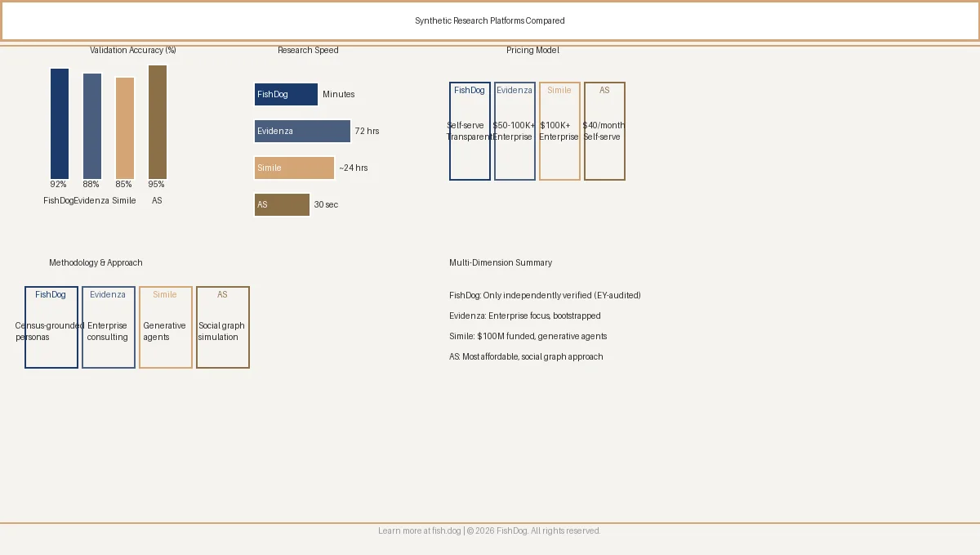980x555 pixels.
Task: Click the '88%' value under Evidenza bar
Action: coord(91,185)
